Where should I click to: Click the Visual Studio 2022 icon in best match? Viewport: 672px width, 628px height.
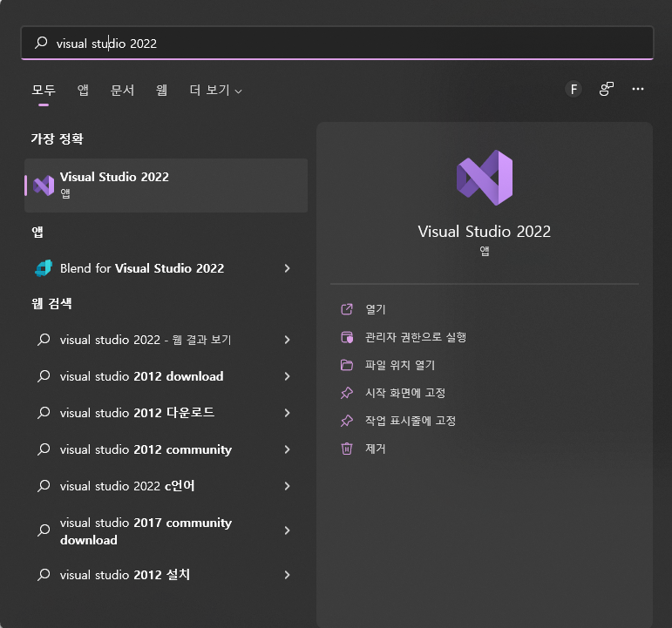44,186
